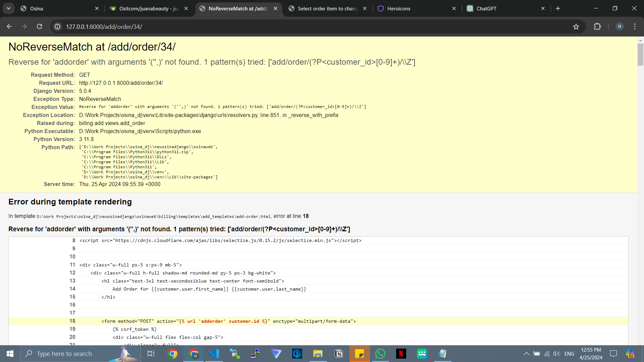
Task: Open the Extensions puzzle icon
Action: pyautogui.click(x=597, y=26)
